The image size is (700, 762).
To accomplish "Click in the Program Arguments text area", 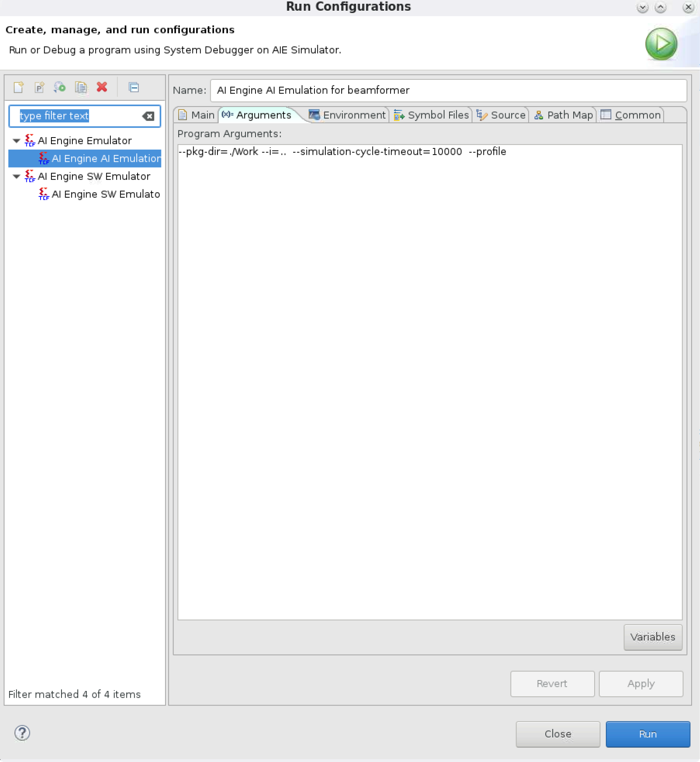I will pos(429,376).
